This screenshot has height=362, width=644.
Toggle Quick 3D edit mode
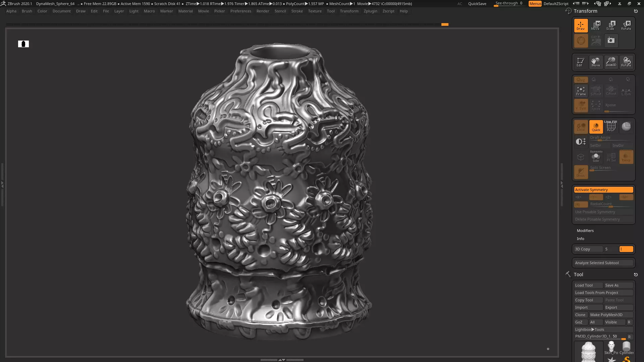(596, 126)
